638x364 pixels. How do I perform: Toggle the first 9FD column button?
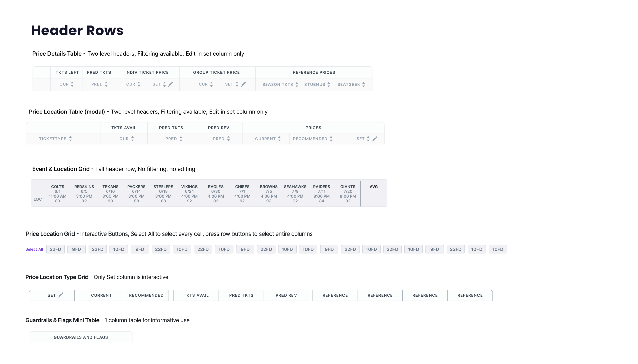[76, 249]
